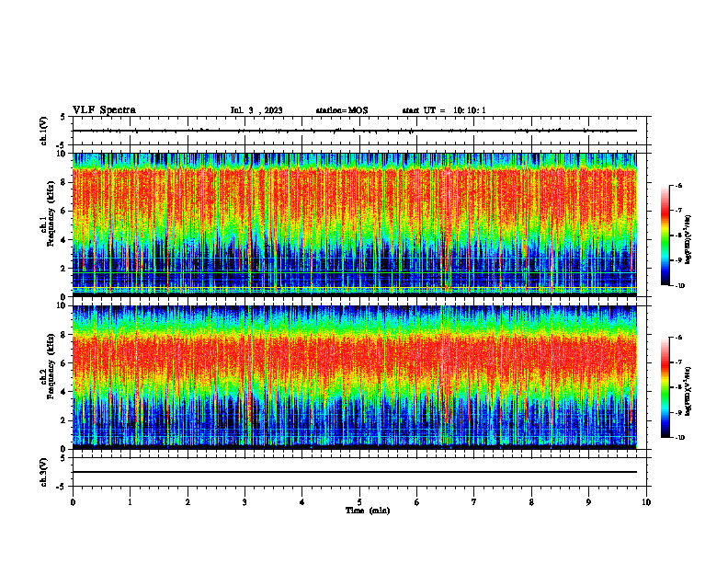Click the "-6" label on ch.1 colorbar
This screenshot has height=563, width=728.
(678, 186)
